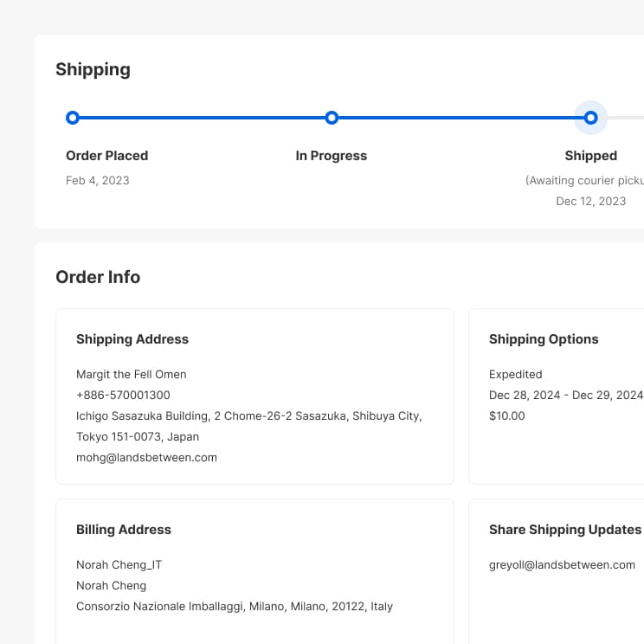Click the 'Awaiting courier pickup' status note
This screenshot has height=644, width=644.
(584, 180)
